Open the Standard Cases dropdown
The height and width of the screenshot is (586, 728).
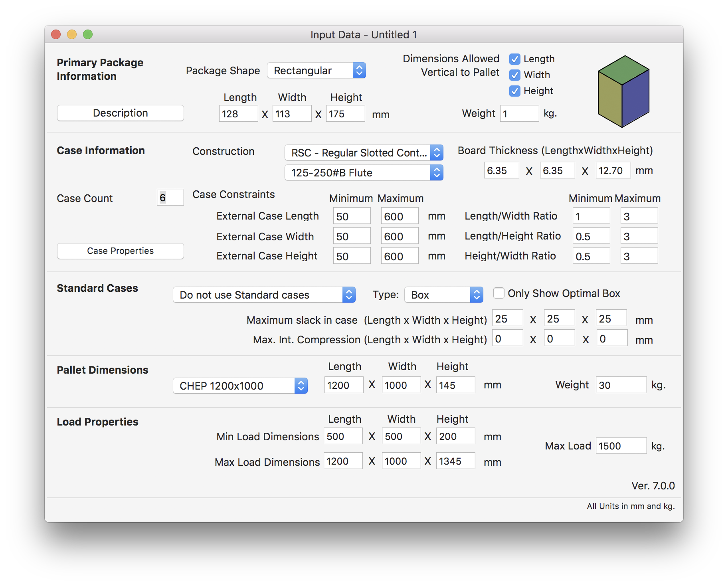click(x=263, y=295)
